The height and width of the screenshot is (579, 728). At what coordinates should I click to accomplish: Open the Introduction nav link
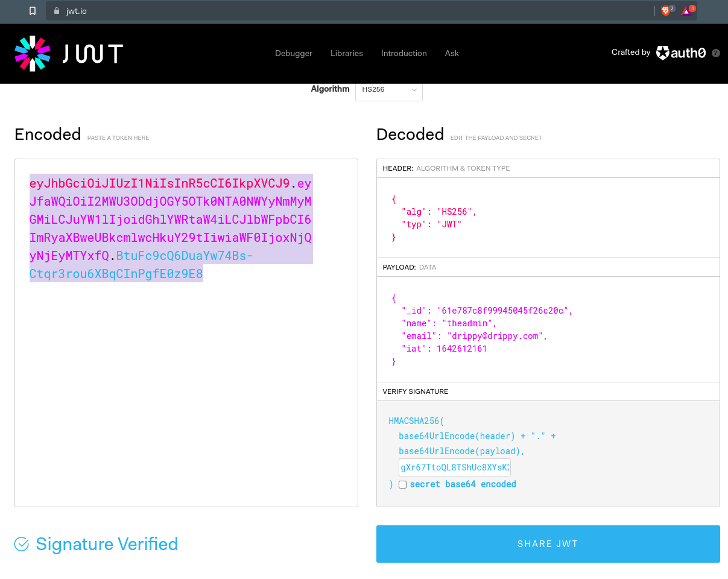point(404,53)
